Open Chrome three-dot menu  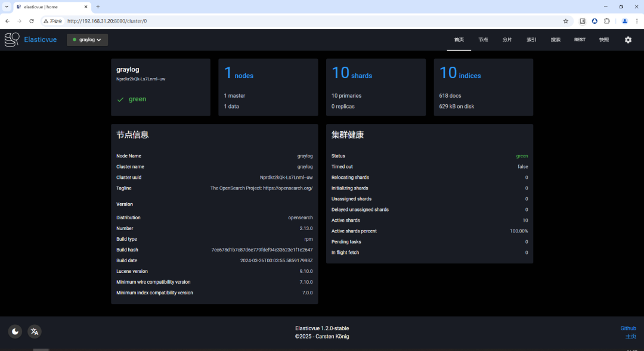637,21
